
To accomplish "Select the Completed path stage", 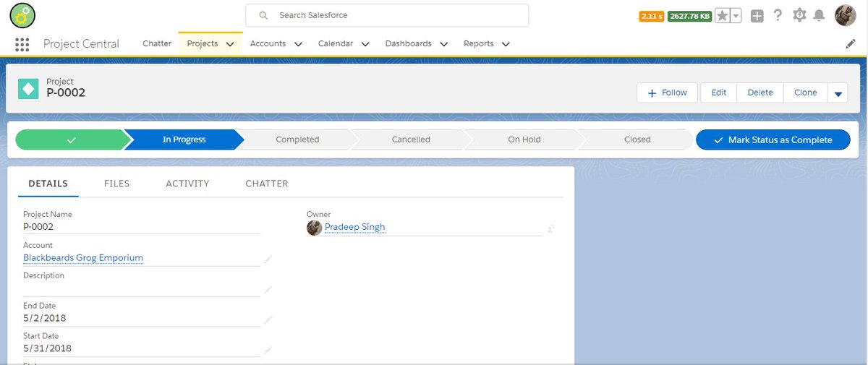I will tap(297, 139).
